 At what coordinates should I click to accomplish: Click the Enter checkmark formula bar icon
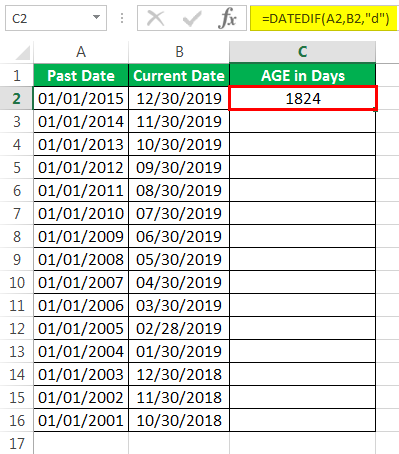pos(192,18)
